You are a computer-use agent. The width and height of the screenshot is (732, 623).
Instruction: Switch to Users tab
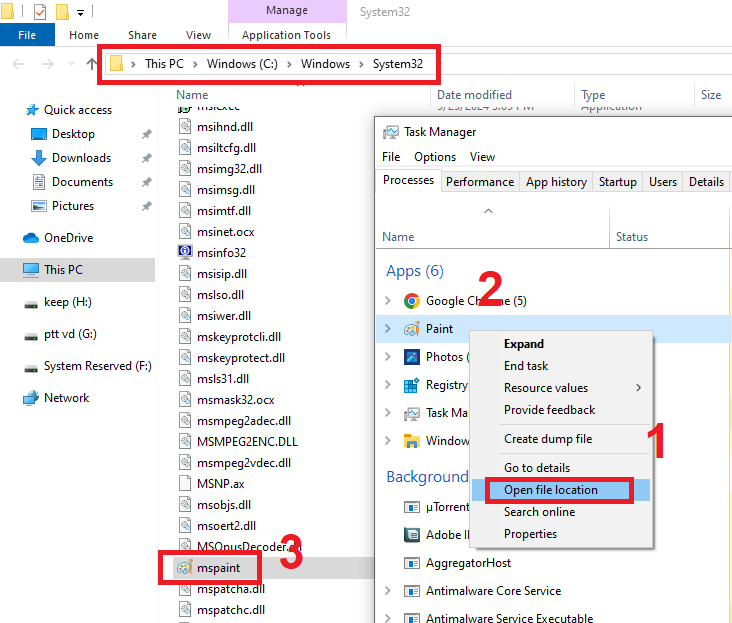point(663,182)
